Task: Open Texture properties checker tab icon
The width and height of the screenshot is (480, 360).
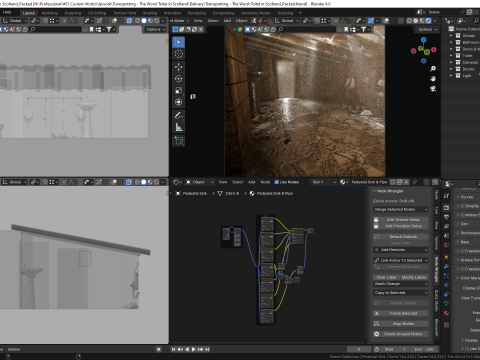Action: (x=446, y=325)
